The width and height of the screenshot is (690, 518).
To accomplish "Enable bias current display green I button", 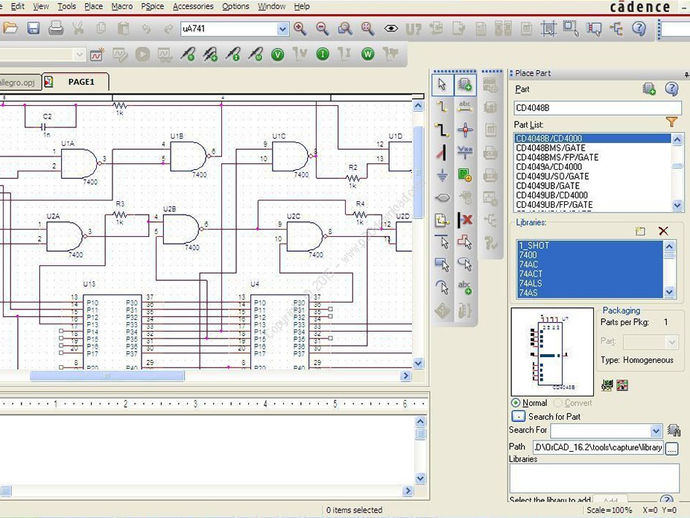I will click(323, 54).
